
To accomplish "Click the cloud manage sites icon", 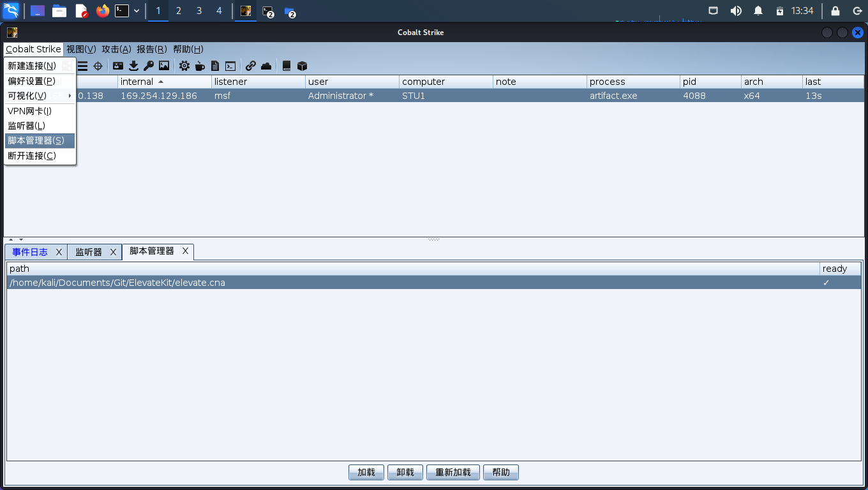I will pos(266,66).
